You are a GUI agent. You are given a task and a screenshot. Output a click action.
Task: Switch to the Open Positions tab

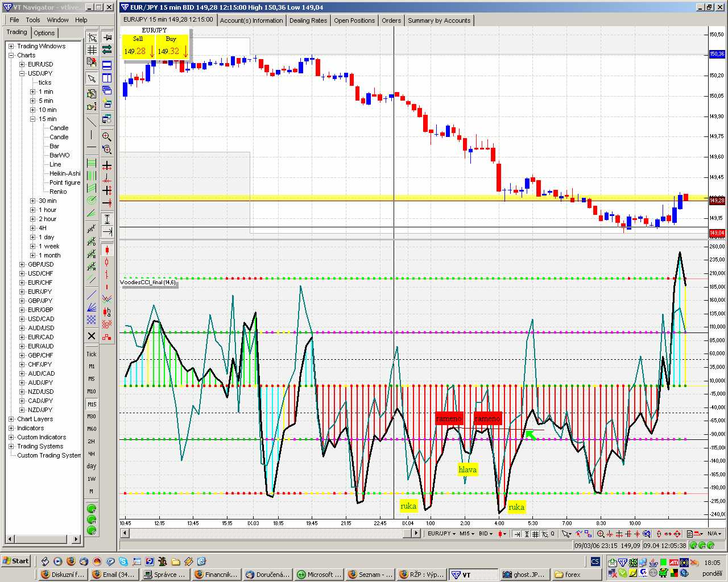tap(354, 20)
